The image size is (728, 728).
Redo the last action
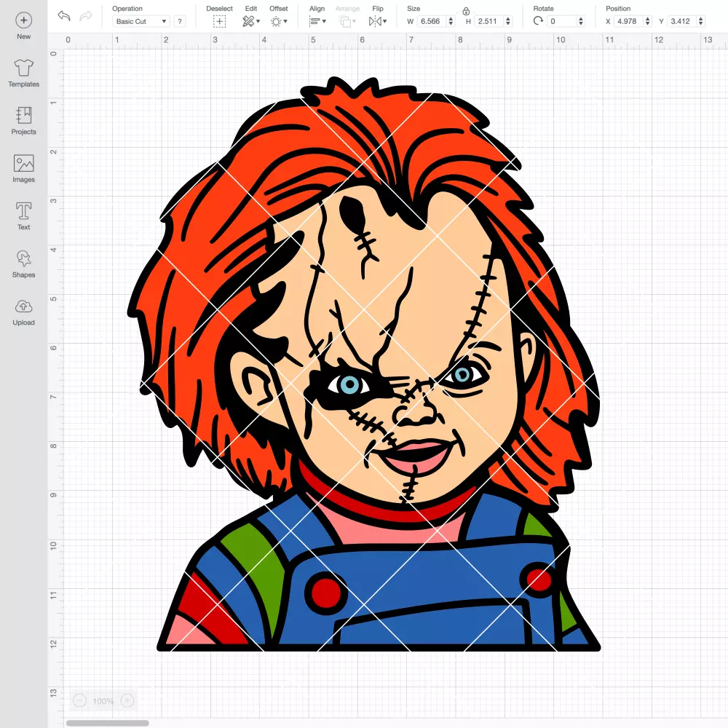coord(86,16)
